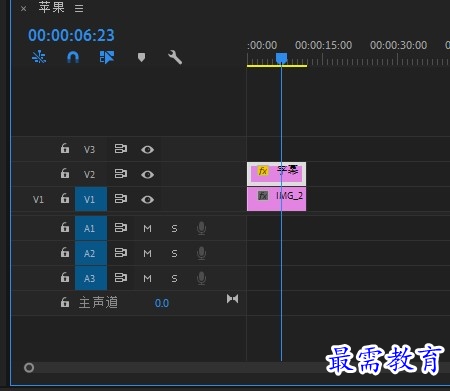Toggle sync lock on V1
The image size is (450, 391).
[x=121, y=199]
